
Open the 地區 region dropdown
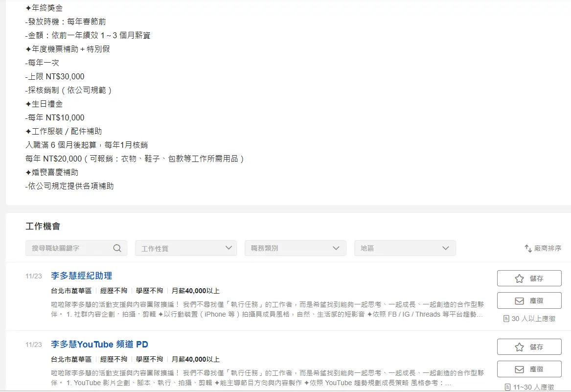tap(405, 248)
